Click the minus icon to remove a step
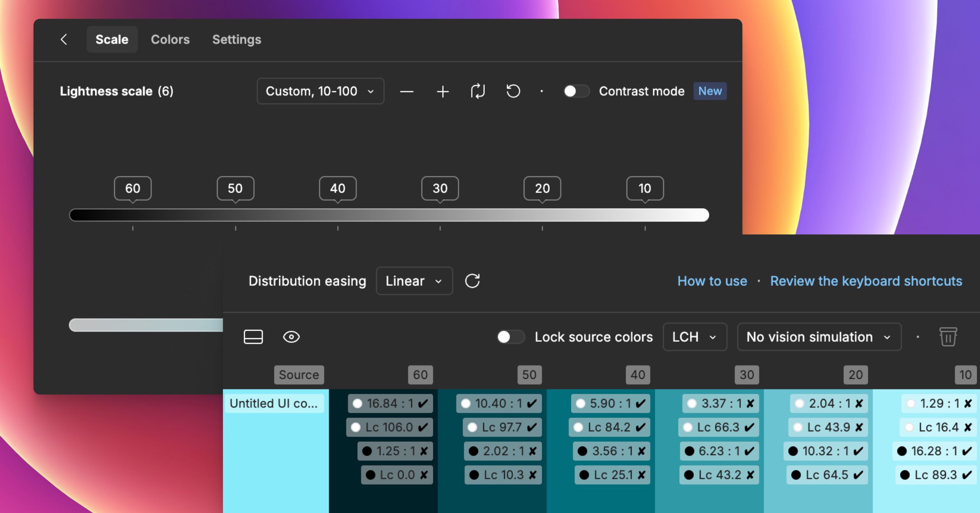Screen dimensions: 980x513 [407, 91]
